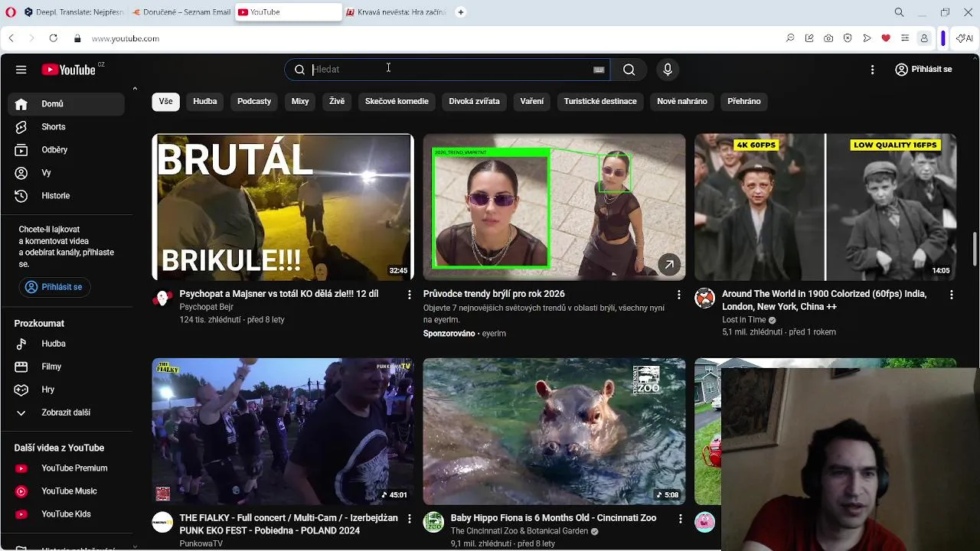The image size is (980, 551).
Task: Go to Domů in sidebar
Action: click(66, 104)
